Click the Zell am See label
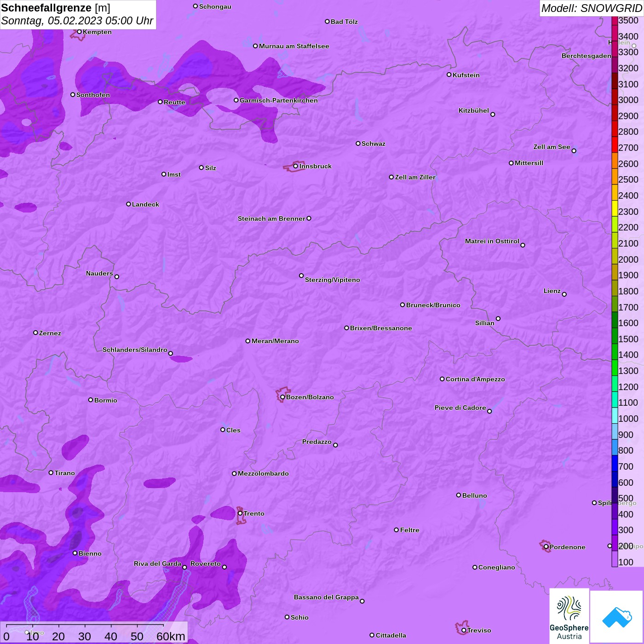Screen dimensions: 644x644 (x=552, y=147)
